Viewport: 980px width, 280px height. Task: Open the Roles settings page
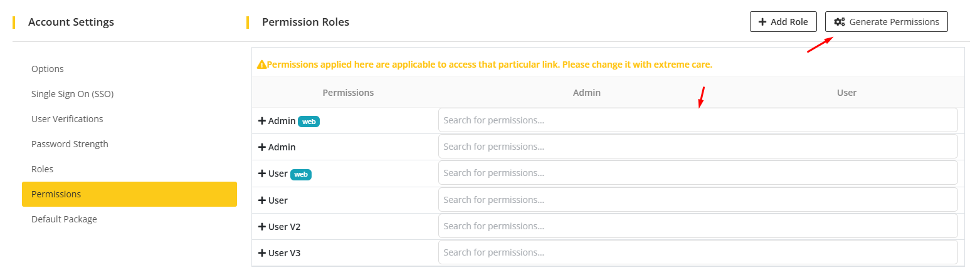pyautogui.click(x=42, y=169)
